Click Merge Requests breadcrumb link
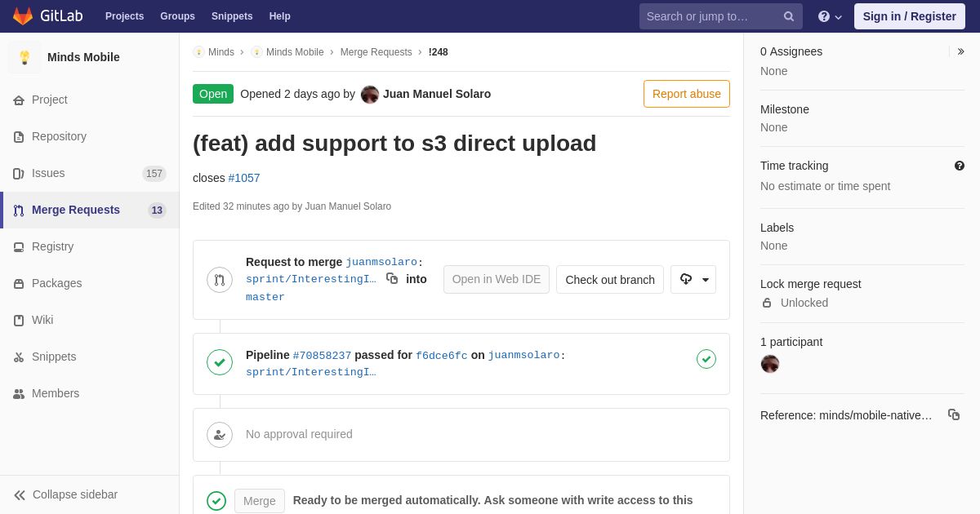The width and height of the screenshot is (980, 514). click(x=376, y=52)
